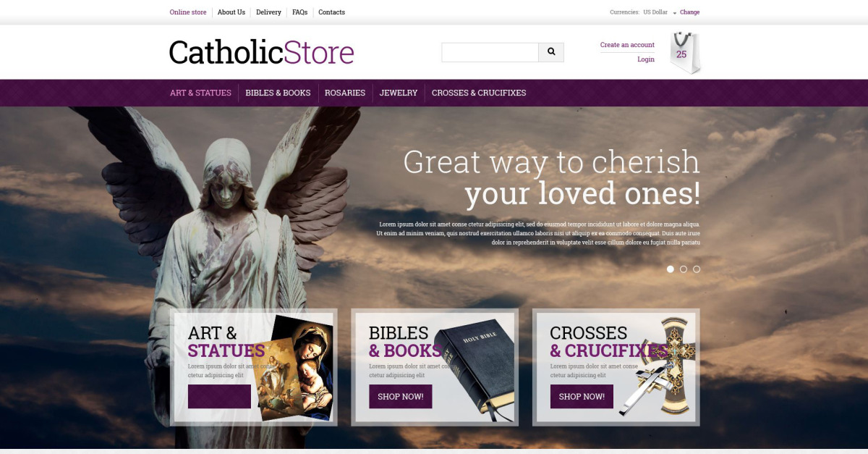Image resolution: width=868 pixels, height=454 pixels.
Task: Click Shop Now under Bibles & Books
Action: 400,397
